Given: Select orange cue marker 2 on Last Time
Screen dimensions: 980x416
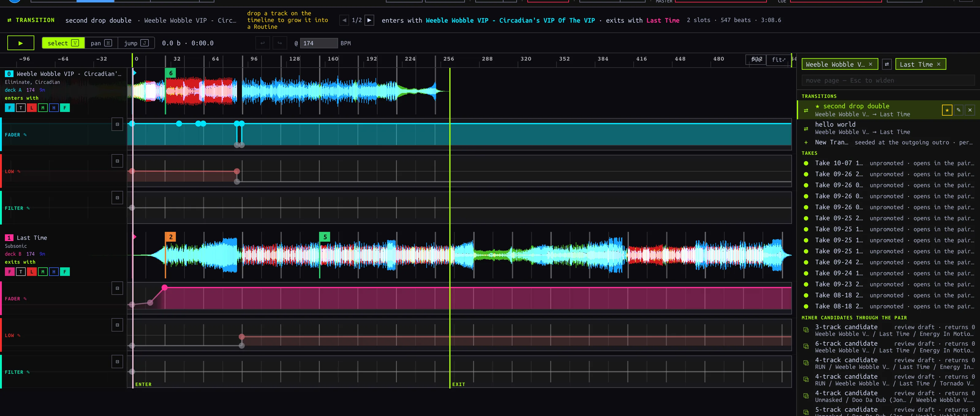Looking at the screenshot, I should pyautogui.click(x=171, y=237).
